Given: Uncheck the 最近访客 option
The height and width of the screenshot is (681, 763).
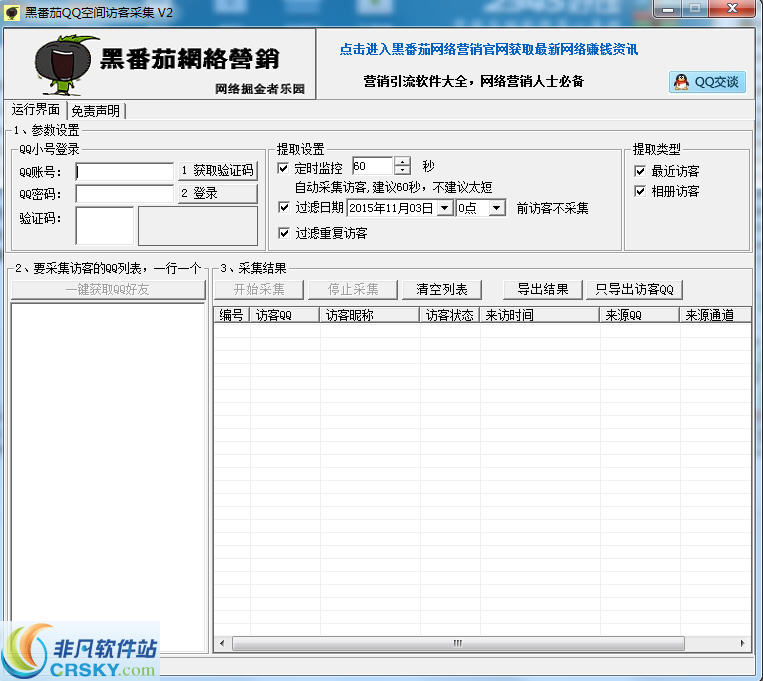Looking at the screenshot, I should (x=640, y=171).
